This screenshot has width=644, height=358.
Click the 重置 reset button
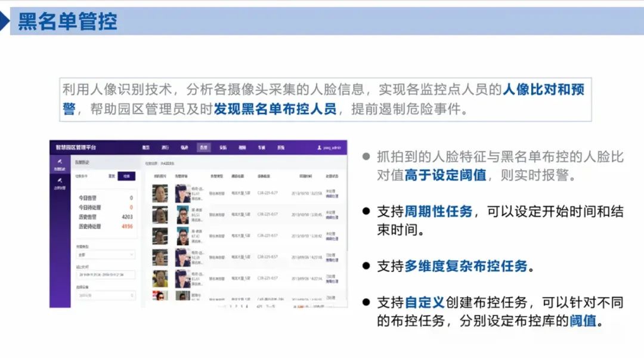(x=112, y=176)
